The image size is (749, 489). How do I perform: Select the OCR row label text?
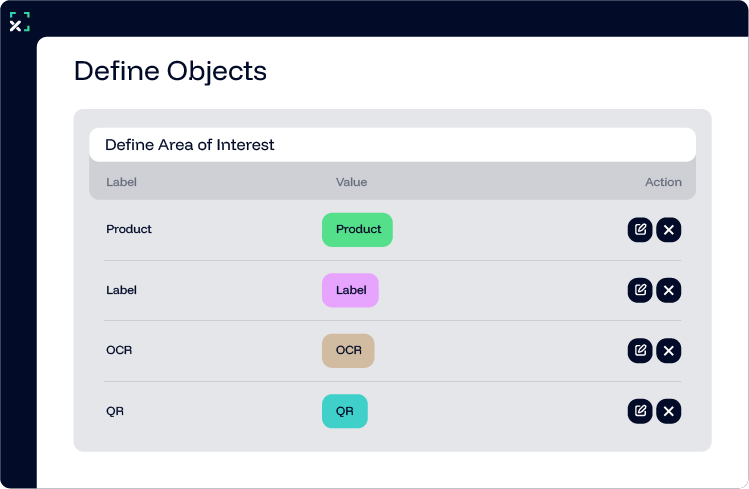point(119,350)
